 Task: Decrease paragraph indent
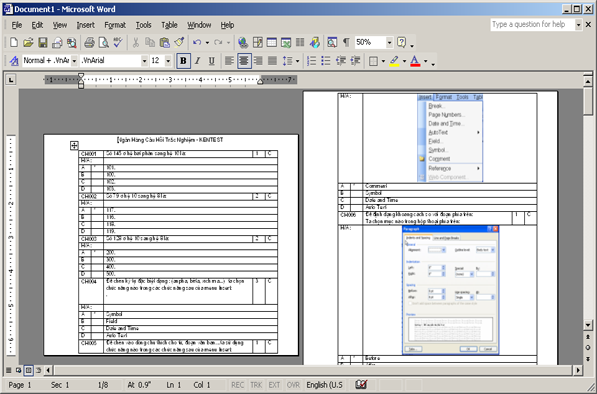point(340,61)
